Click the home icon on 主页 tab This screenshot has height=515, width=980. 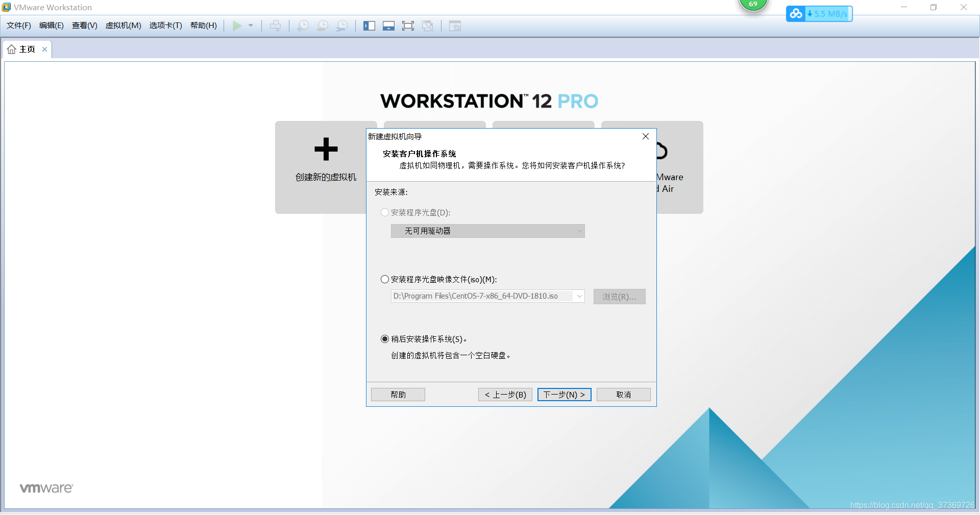12,50
